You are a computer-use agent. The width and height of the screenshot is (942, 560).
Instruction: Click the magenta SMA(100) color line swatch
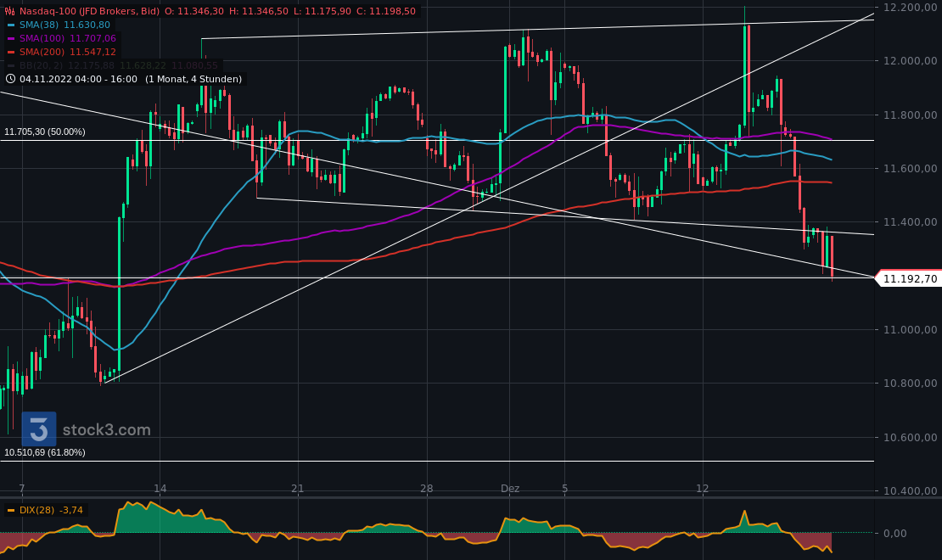point(10,38)
